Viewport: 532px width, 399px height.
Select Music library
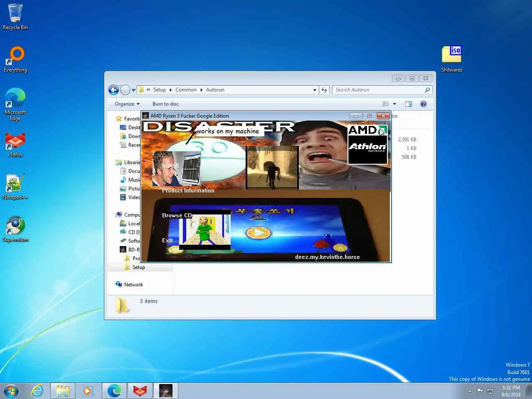point(130,180)
